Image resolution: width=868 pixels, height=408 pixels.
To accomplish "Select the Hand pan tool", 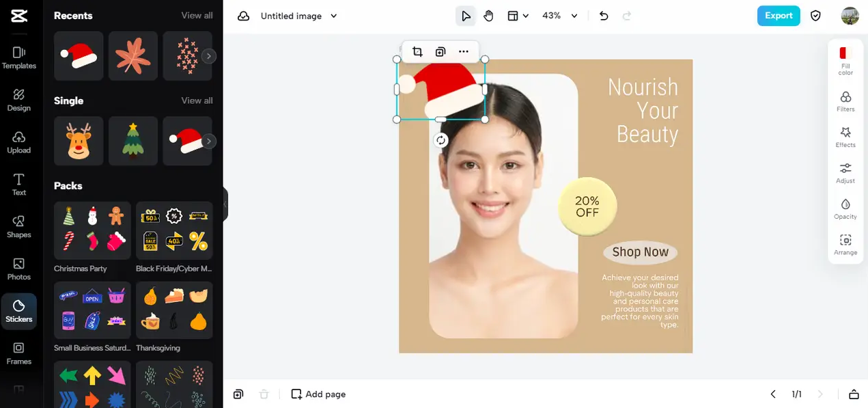I will 488,16.
